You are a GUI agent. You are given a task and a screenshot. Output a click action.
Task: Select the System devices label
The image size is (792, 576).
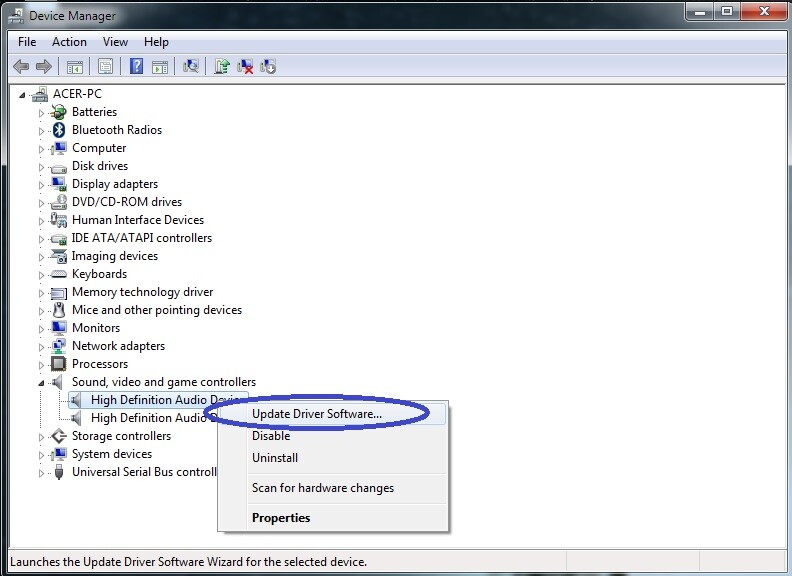coord(112,454)
